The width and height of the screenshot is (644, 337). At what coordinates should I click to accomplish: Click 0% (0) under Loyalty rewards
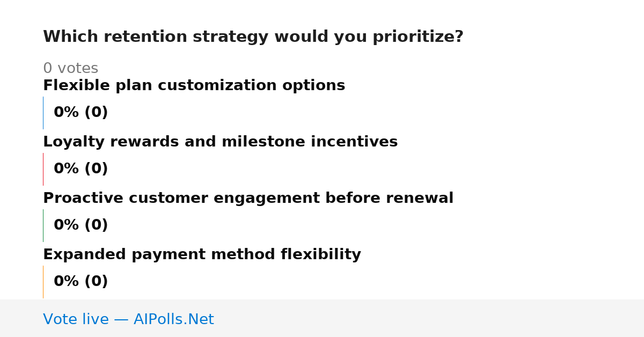pos(80,169)
